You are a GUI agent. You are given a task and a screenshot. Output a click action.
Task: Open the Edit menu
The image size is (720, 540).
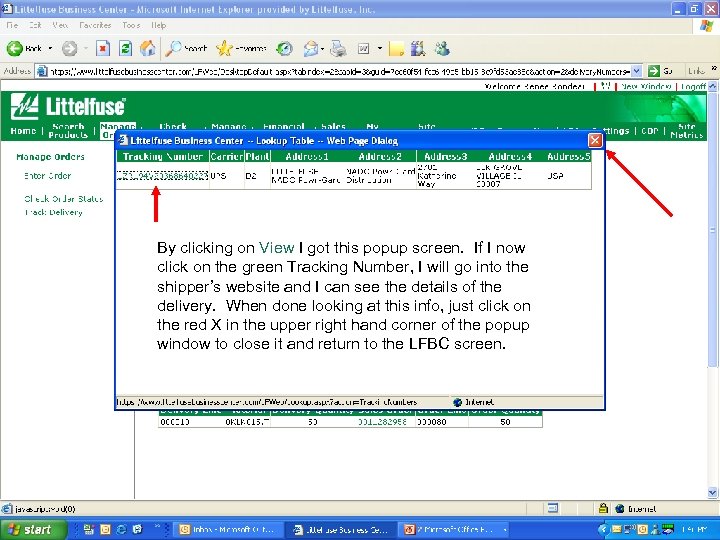(35, 25)
